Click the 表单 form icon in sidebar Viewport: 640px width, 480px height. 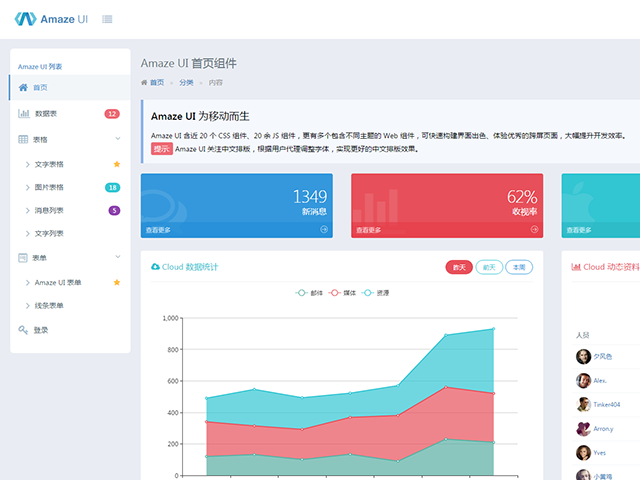(23, 258)
